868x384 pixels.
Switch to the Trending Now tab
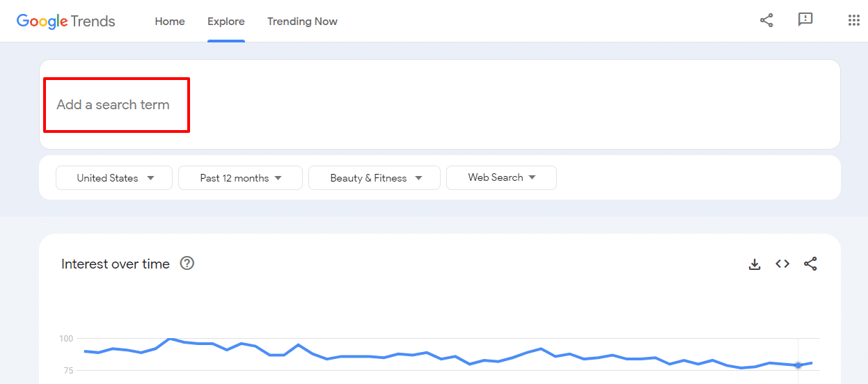(302, 22)
